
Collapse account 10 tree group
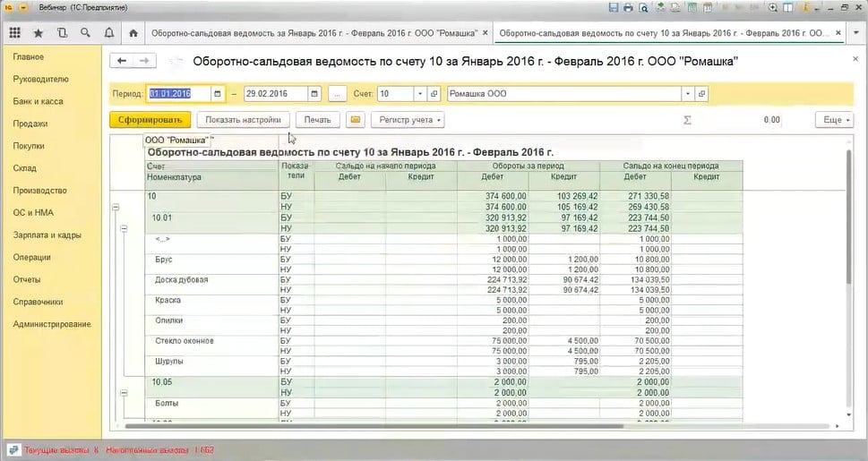pos(114,207)
